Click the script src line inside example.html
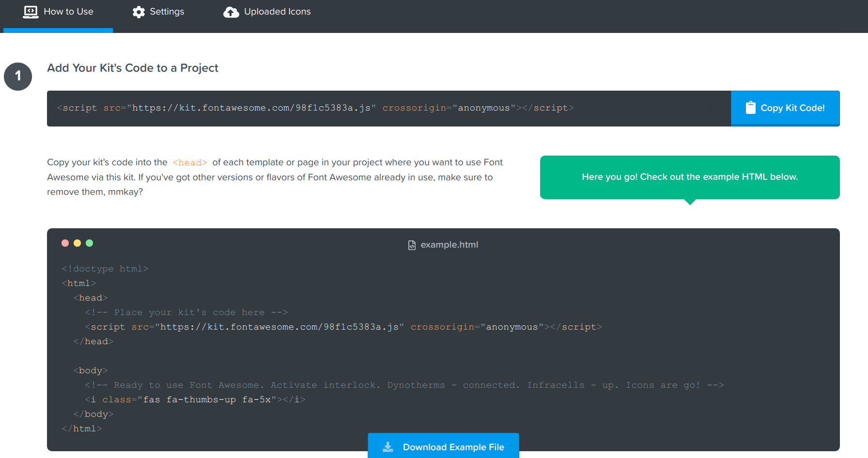The height and width of the screenshot is (458, 868). pos(343,327)
